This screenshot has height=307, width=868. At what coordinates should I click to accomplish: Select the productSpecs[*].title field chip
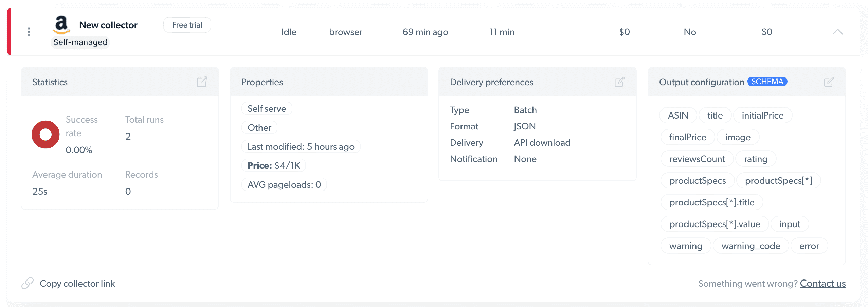tap(711, 202)
